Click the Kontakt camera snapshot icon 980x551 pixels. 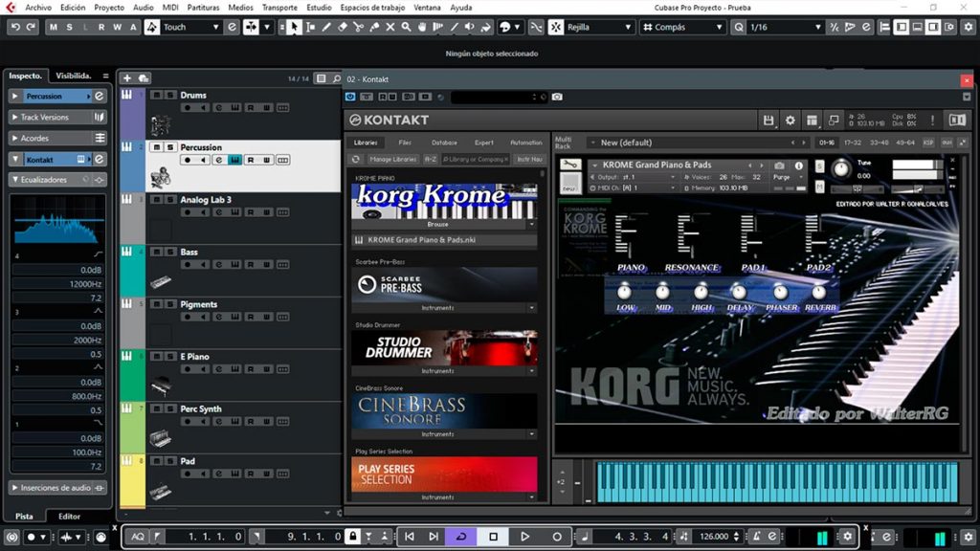coord(557,97)
